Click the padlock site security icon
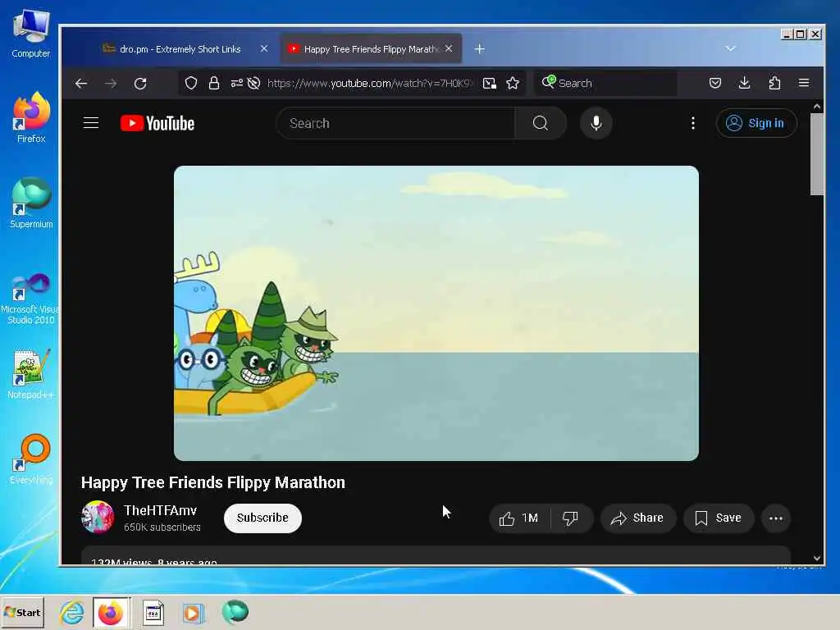840x630 pixels. 214,83
